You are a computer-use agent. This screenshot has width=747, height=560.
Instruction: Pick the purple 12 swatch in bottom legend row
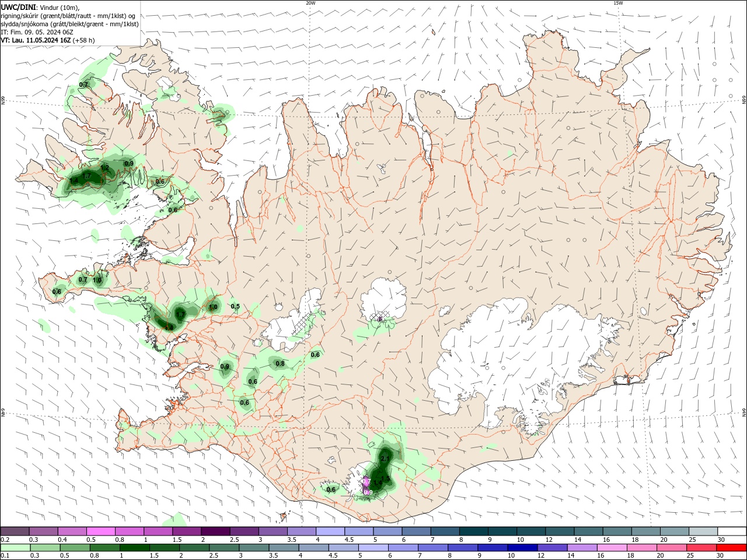pyautogui.click(x=553, y=548)
